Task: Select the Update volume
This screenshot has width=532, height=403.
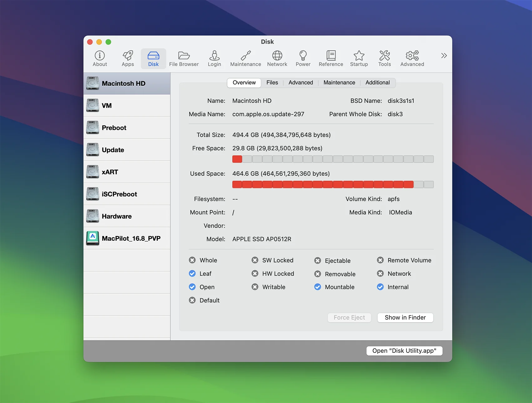Action: (x=127, y=150)
